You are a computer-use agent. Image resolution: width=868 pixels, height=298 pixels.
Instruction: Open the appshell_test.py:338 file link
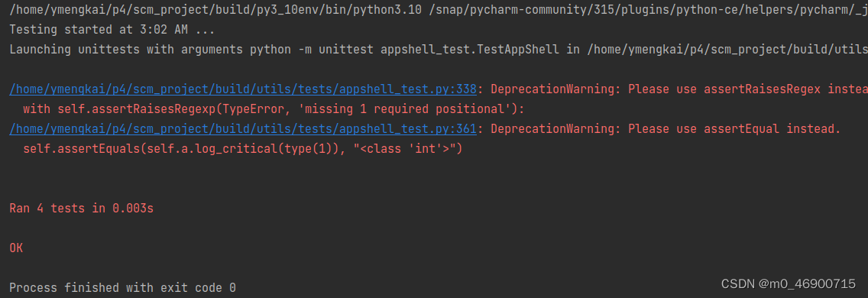(x=243, y=89)
